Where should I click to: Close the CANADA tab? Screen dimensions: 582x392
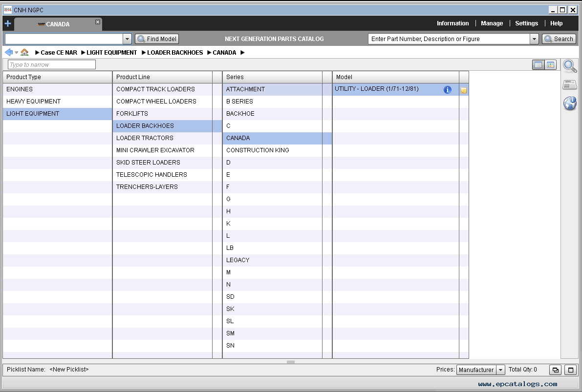[98, 22]
